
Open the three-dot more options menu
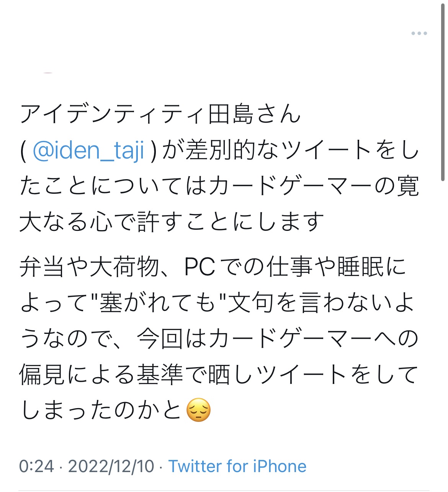[419, 33]
